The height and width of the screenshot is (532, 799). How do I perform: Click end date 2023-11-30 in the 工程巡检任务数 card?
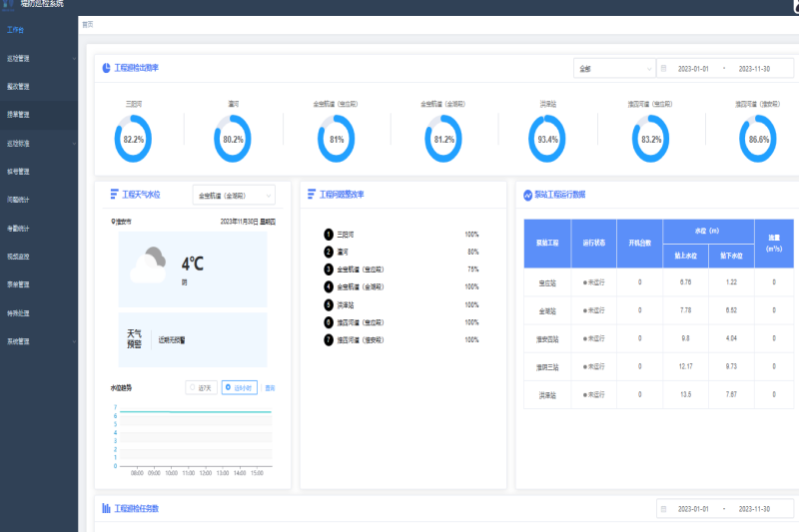(x=754, y=509)
